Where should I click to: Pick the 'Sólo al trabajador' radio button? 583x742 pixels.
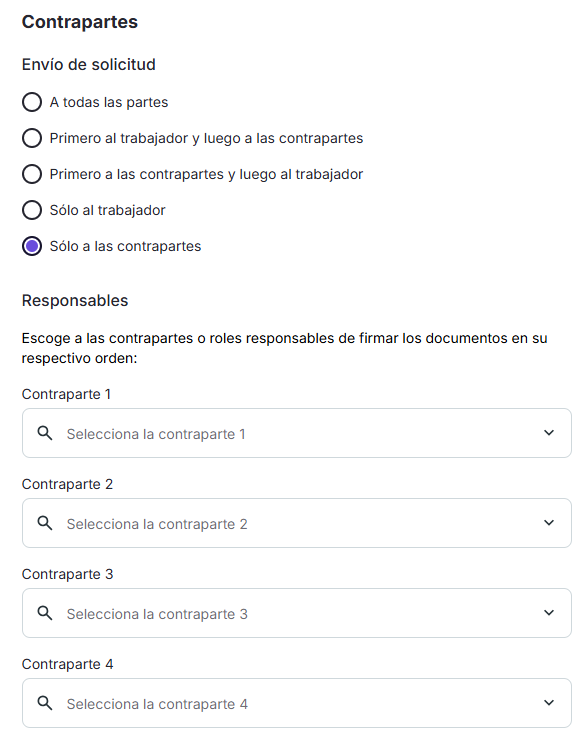click(x=32, y=210)
